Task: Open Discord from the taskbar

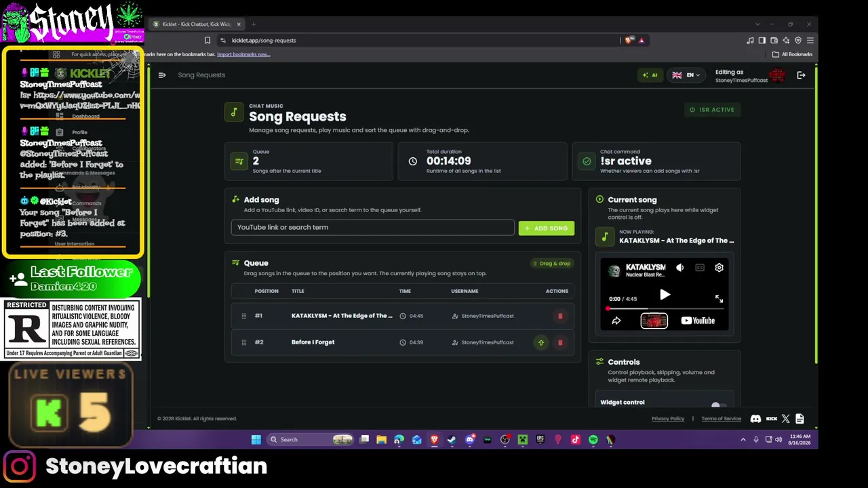Action: click(x=469, y=440)
